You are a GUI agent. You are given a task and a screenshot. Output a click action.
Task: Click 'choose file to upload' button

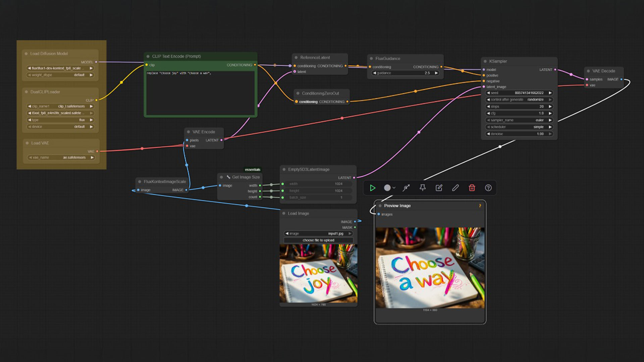tap(318, 240)
